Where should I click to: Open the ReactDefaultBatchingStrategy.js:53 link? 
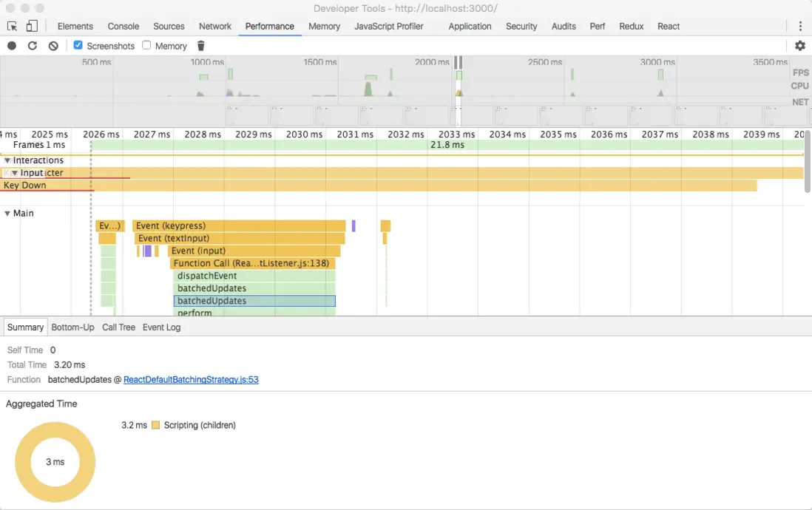pos(191,380)
